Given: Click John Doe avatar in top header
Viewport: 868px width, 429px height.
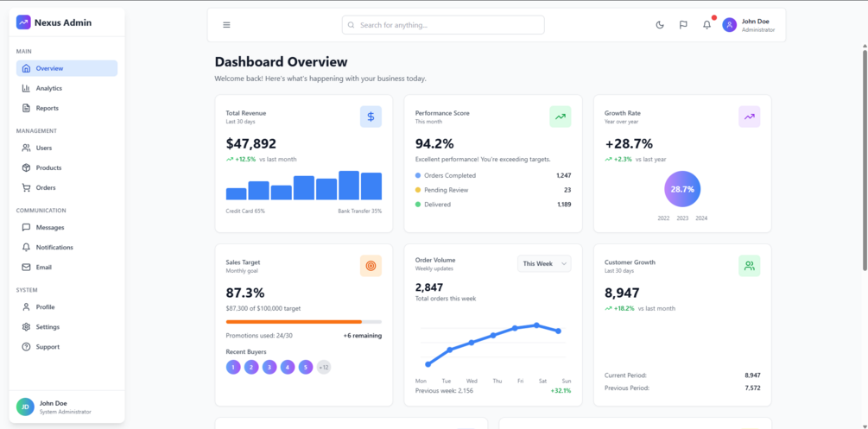Looking at the screenshot, I should coord(730,25).
